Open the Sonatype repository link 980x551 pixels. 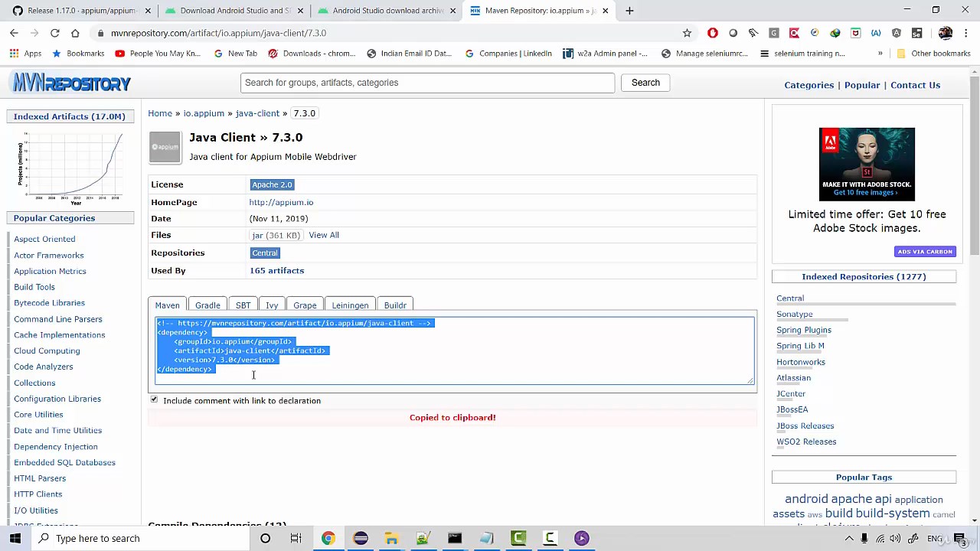[794, 315]
